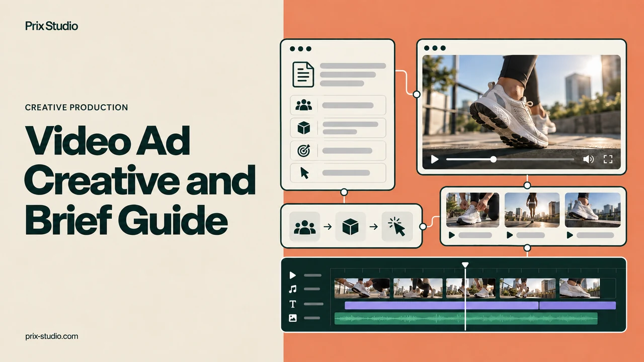Click the video player's progress slider knob
Screen dimensions: 644x362
tap(494, 159)
